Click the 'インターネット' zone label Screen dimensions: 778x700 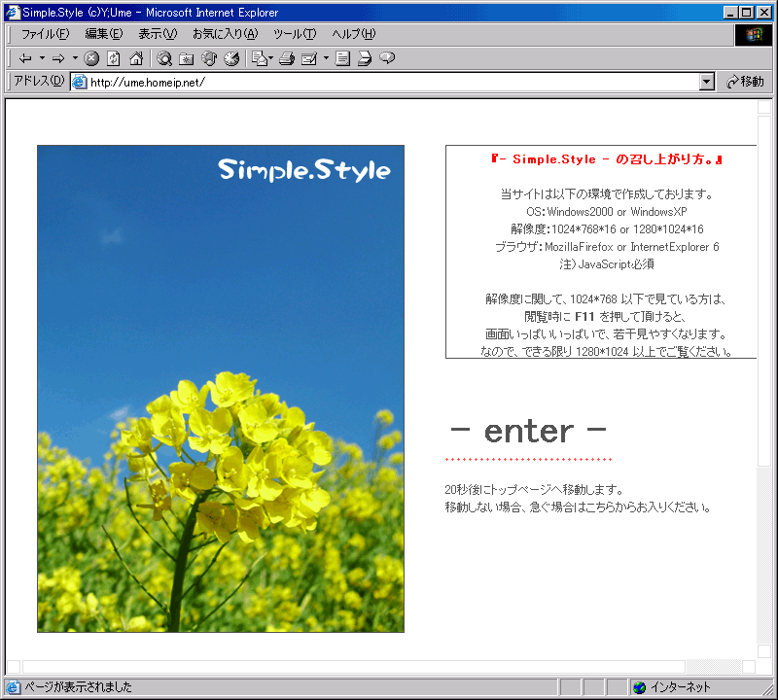pyautogui.click(x=680, y=687)
